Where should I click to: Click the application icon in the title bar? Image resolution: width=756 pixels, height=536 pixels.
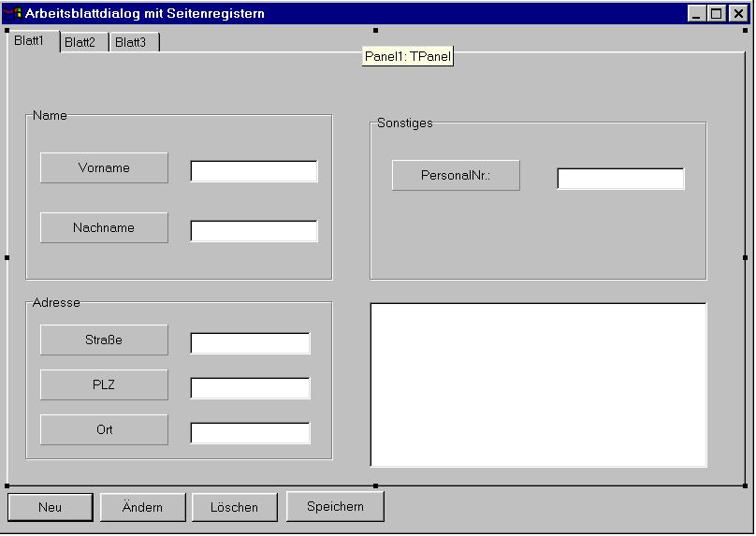pos(13,13)
